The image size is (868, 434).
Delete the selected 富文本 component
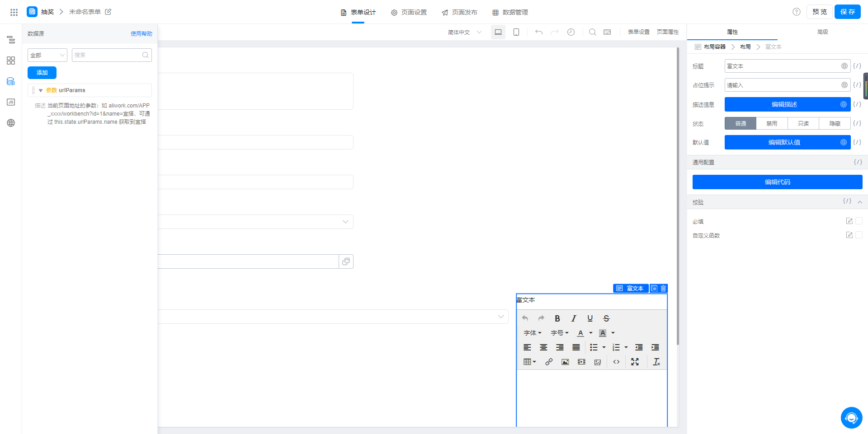click(x=663, y=288)
